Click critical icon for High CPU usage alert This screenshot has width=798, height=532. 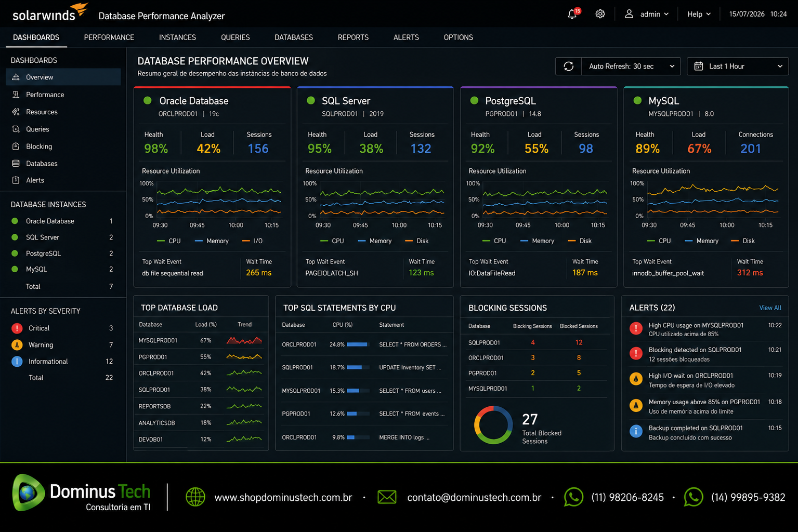click(636, 328)
